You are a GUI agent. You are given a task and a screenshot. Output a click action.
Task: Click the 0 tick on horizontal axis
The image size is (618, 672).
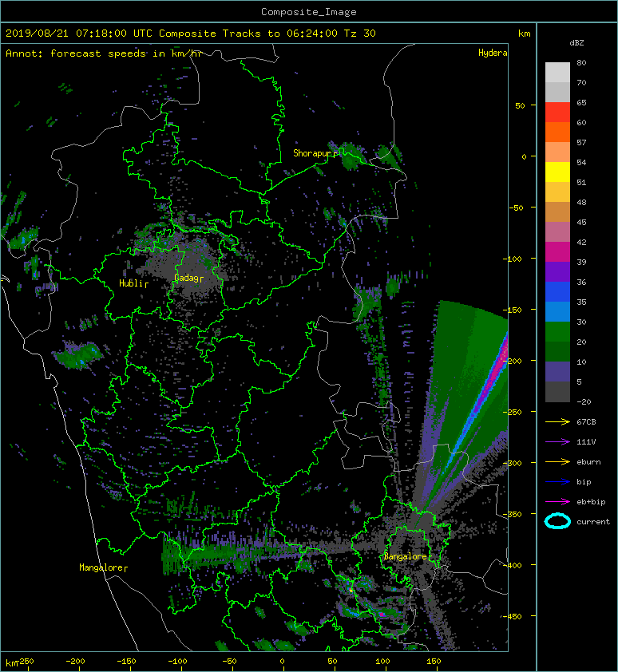pos(282,662)
